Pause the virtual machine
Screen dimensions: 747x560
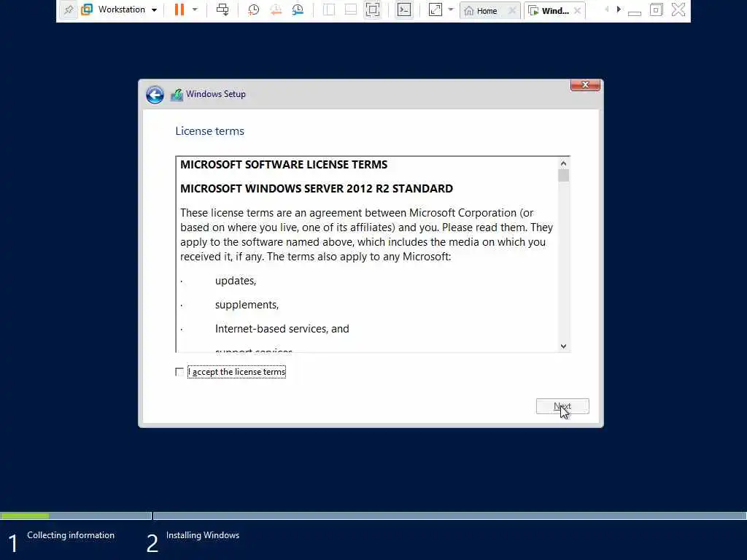coord(179,9)
